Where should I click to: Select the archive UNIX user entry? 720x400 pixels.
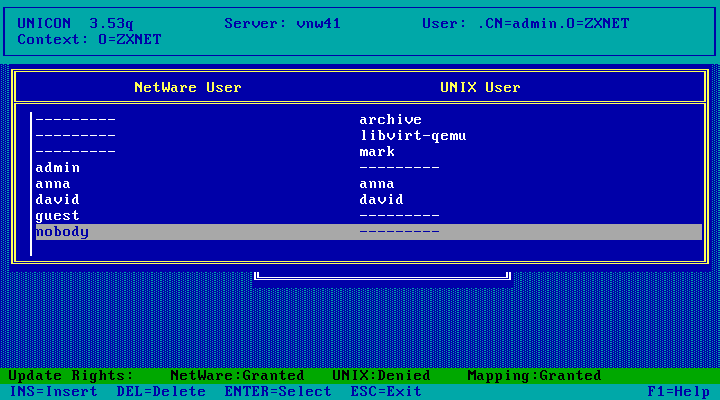tap(390, 119)
